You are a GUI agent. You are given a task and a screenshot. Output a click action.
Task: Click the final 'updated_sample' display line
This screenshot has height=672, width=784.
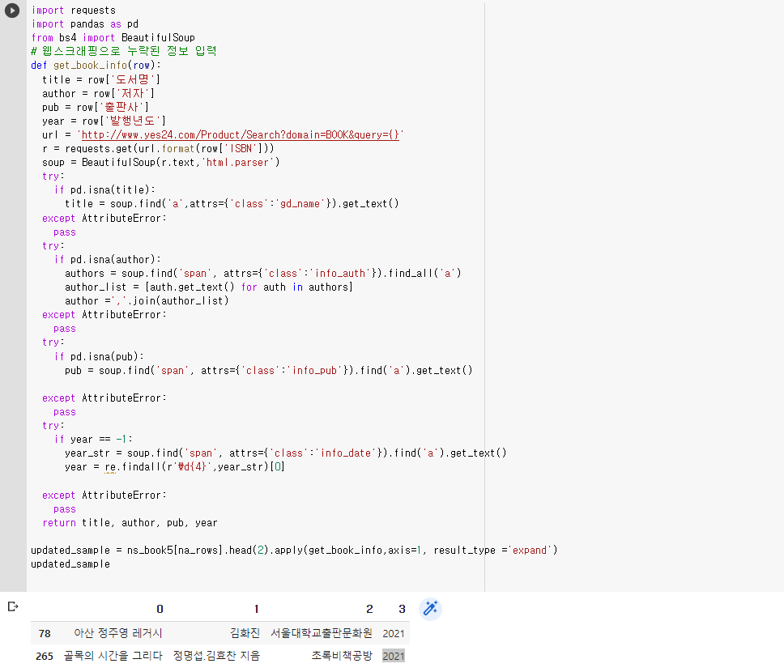(x=70, y=564)
